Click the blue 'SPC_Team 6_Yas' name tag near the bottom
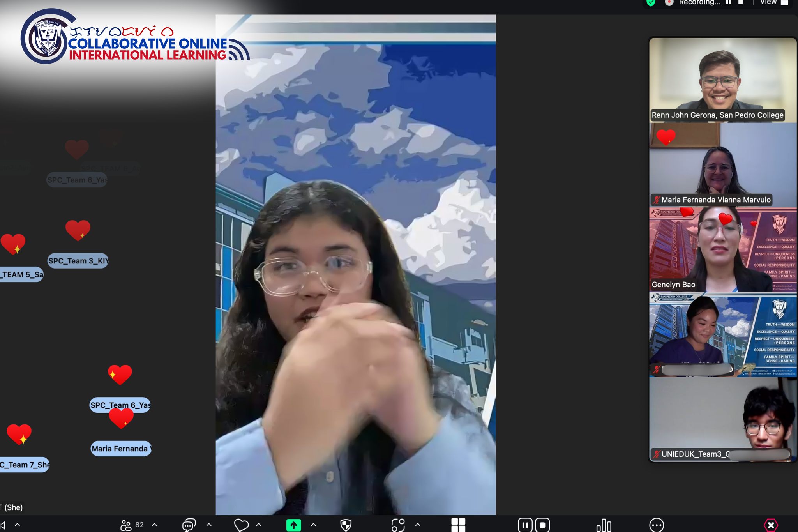 (120, 405)
